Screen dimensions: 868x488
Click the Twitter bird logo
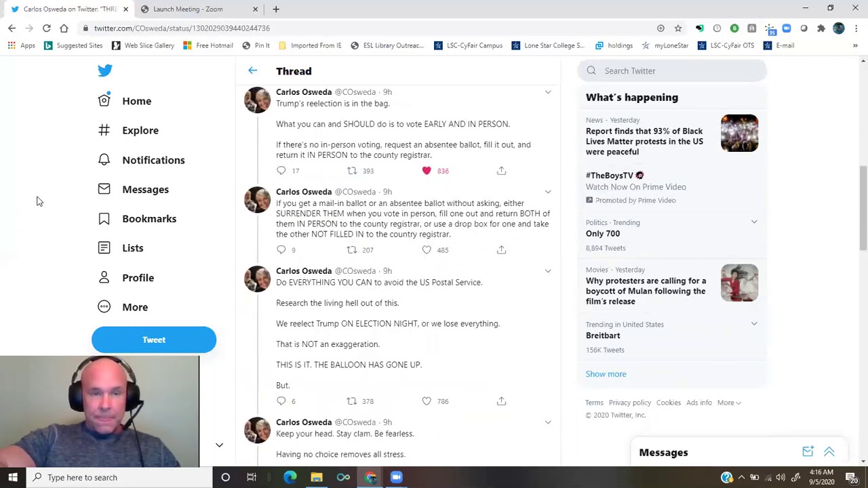[x=104, y=70]
